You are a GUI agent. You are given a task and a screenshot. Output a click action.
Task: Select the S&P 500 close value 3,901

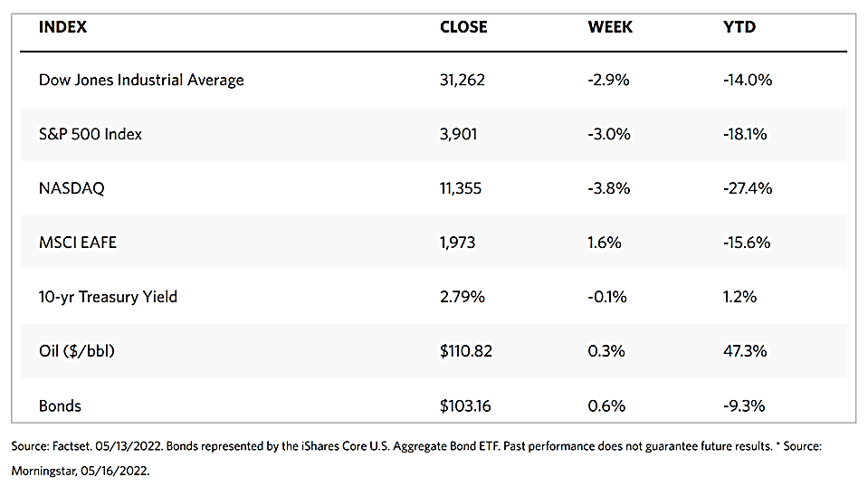click(x=458, y=134)
